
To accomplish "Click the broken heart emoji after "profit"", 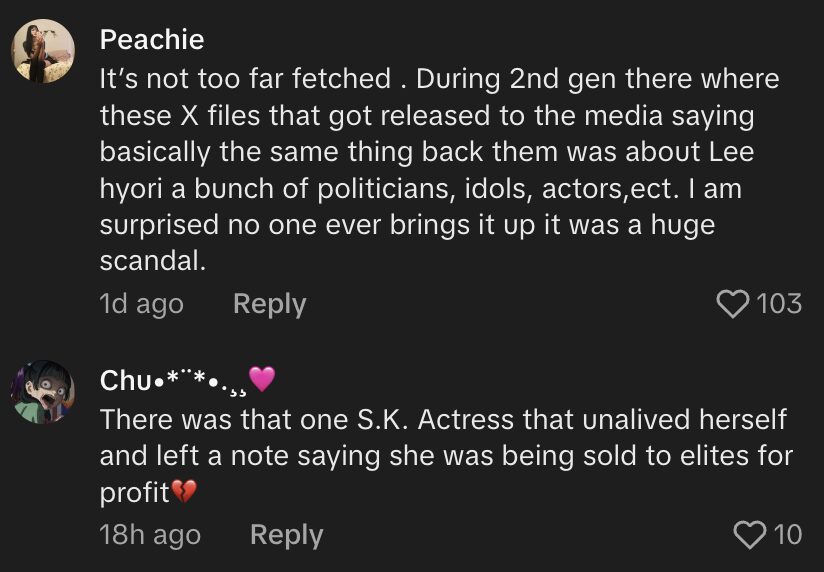I will [184, 493].
